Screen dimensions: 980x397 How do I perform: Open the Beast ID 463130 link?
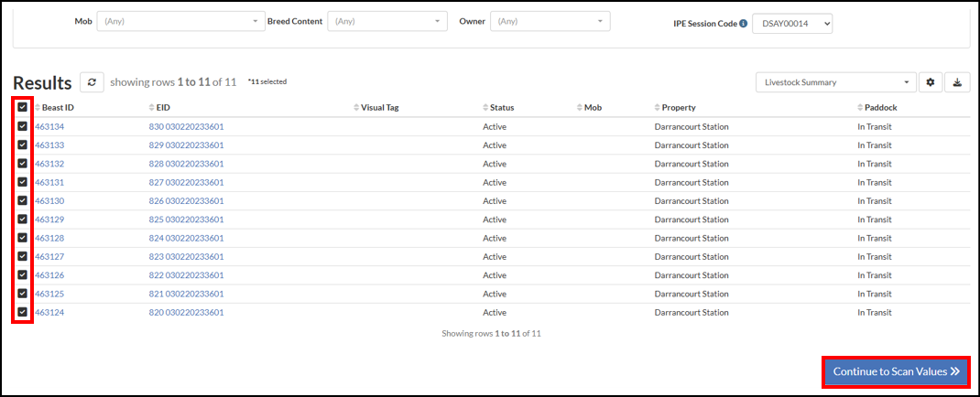pyautogui.click(x=49, y=201)
